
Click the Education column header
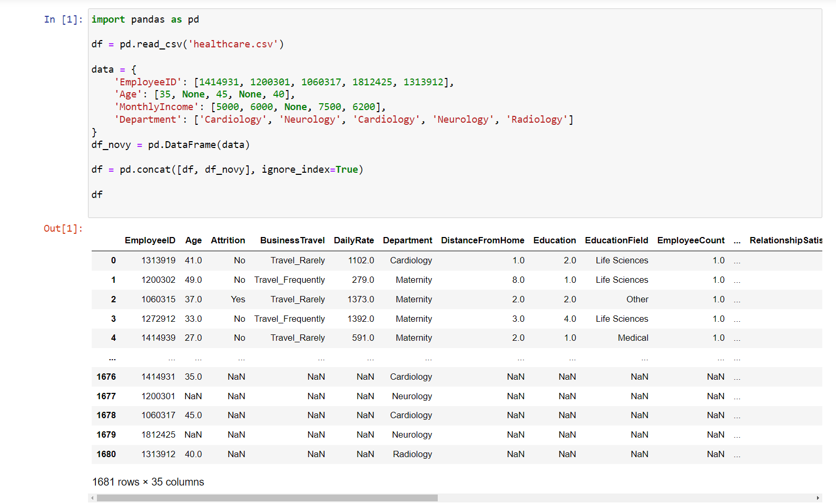pos(555,240)
